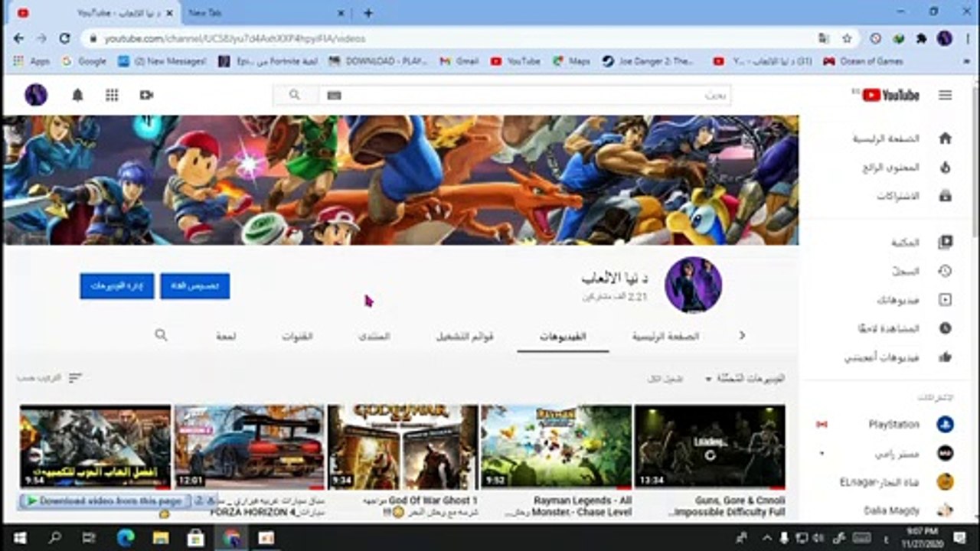This screenshot has width=980, height=551.
Task: Open Trending flame icon in sidebar
Action: 945,167
